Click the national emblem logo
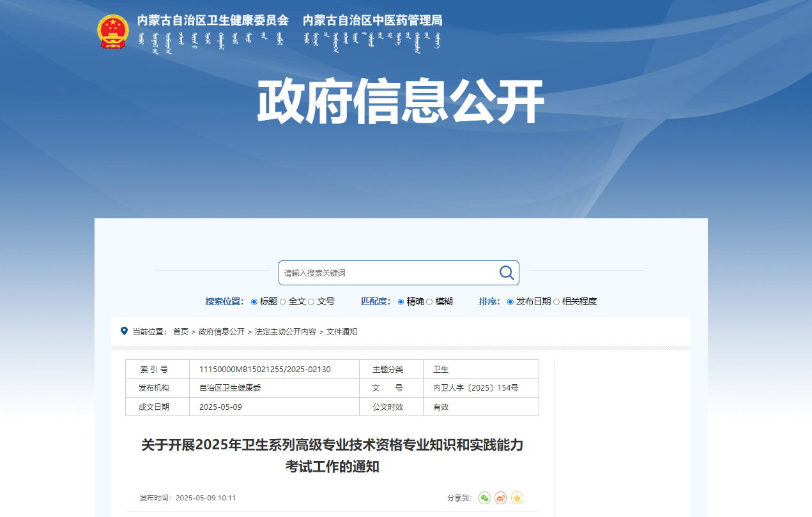812x517 pixels. pyautogui.click(x=113, y=31)
